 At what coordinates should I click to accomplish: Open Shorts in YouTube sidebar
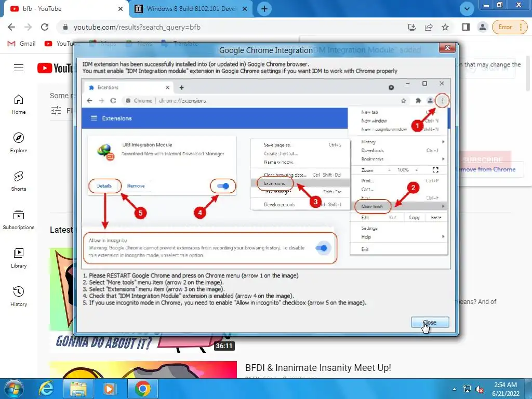19,181
